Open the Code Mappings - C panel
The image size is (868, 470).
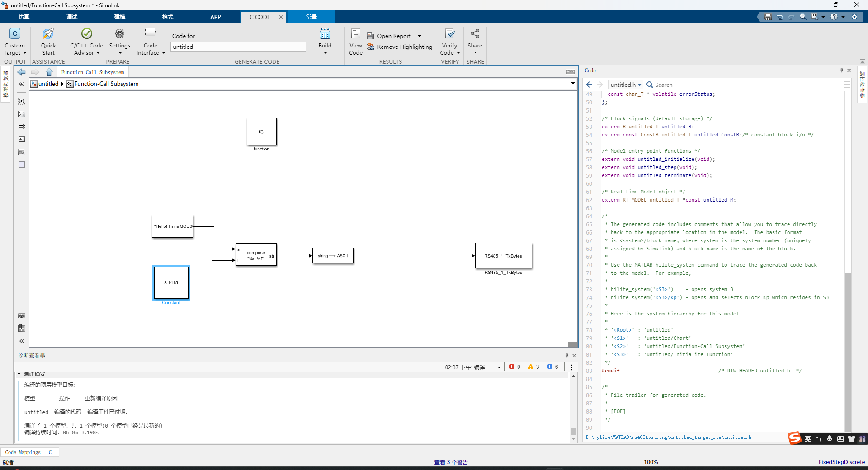(29, 452)
